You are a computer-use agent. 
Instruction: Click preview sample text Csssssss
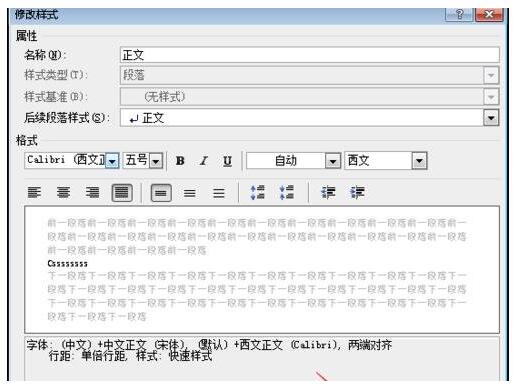(x=68, y=264)
